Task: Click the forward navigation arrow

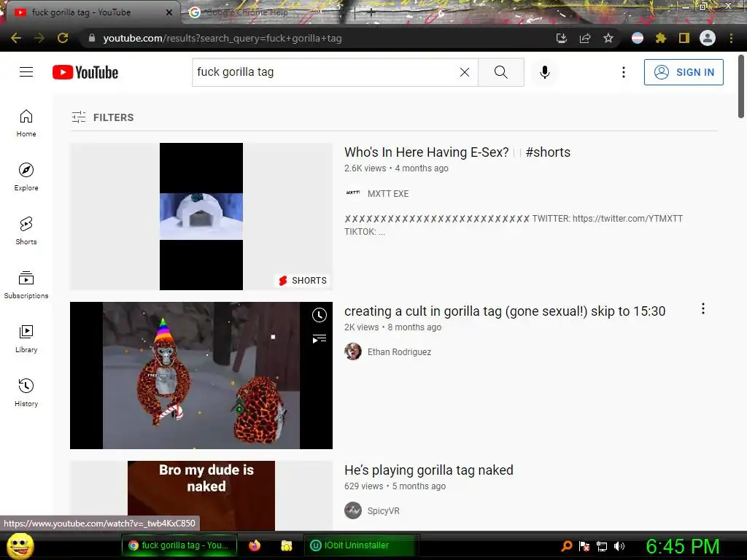Action: point(39,38)
